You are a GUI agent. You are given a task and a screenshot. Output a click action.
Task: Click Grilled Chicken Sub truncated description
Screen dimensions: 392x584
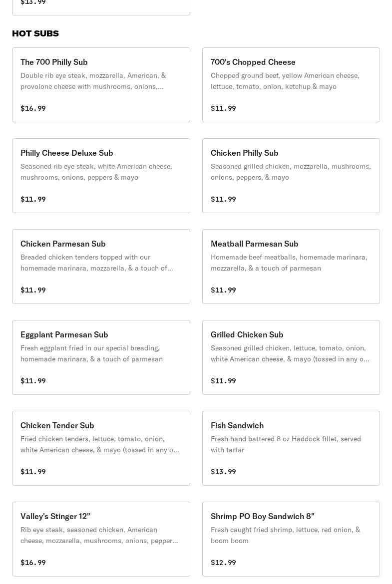click(x=290, y=353)
